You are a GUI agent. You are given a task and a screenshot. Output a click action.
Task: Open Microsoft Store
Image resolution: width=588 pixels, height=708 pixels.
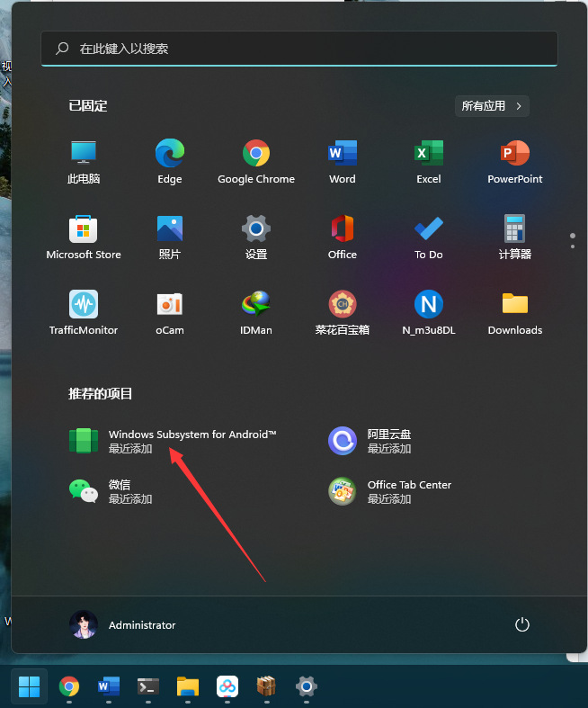[x=84, y=237]
